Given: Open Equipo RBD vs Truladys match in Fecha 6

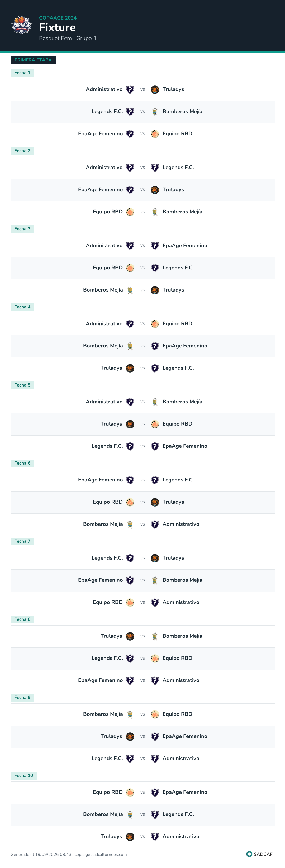Looking at the screenshot, I should [142, 502].
